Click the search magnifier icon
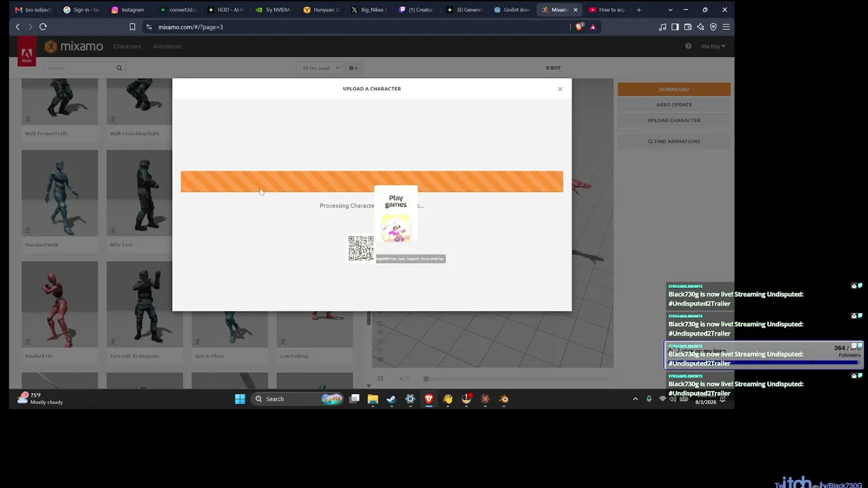 click(119, 68)
